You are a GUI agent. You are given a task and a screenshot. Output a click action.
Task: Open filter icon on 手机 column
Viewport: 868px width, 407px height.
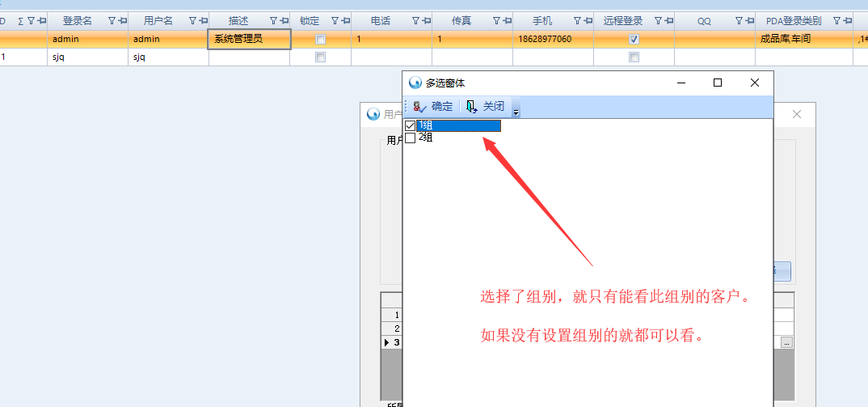pyautogui.click(x=577, y=21)
